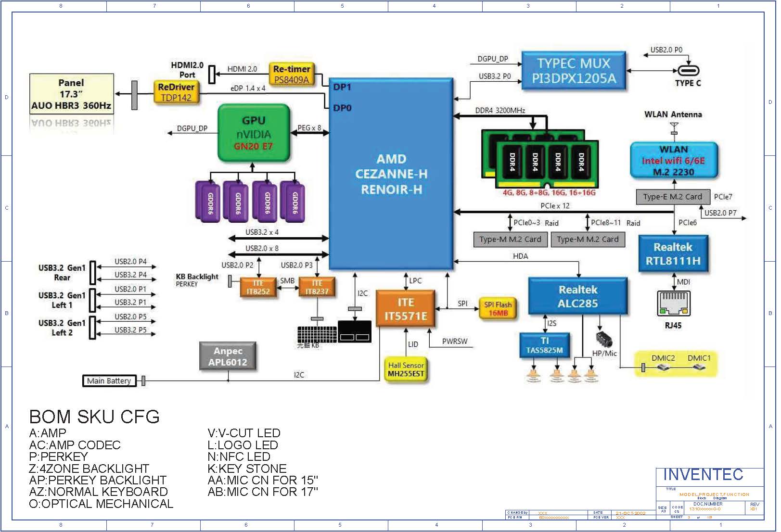This screenshot has height=532, width=781.
Task: Click the black touchpad icon
Action: (355, 331)
